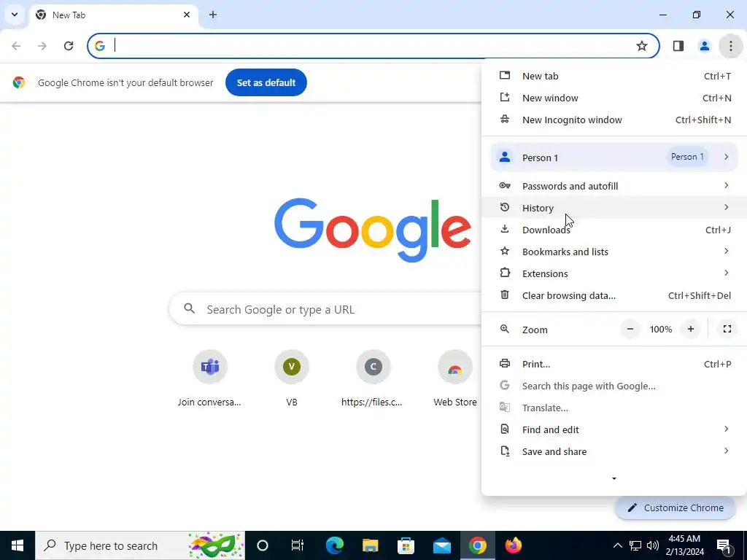Viewport: 747px width, 560px height.
Task: Show hidden system tray icons
Action: 617,545
